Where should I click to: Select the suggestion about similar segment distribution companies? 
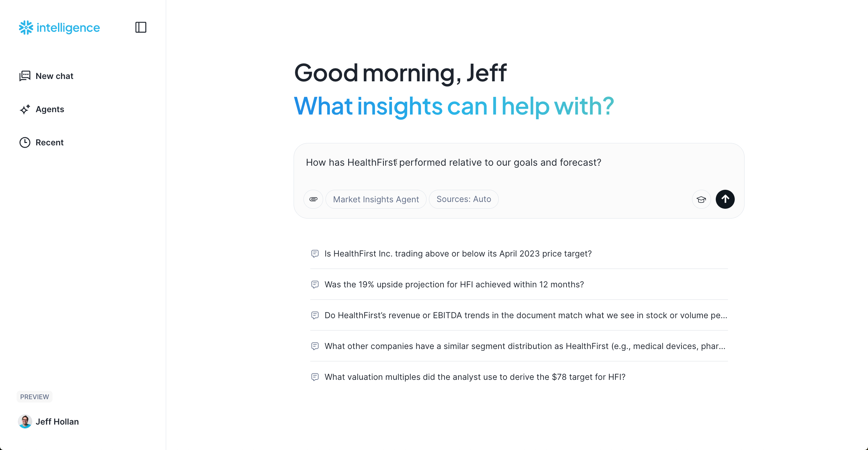click(x=525, y=346)
